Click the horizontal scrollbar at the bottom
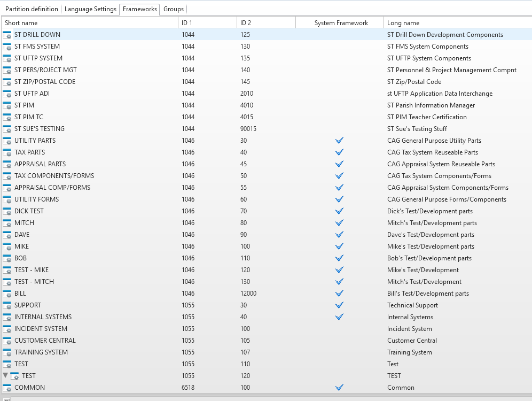Viewport: 532px width, 401px height. (267, 398)
